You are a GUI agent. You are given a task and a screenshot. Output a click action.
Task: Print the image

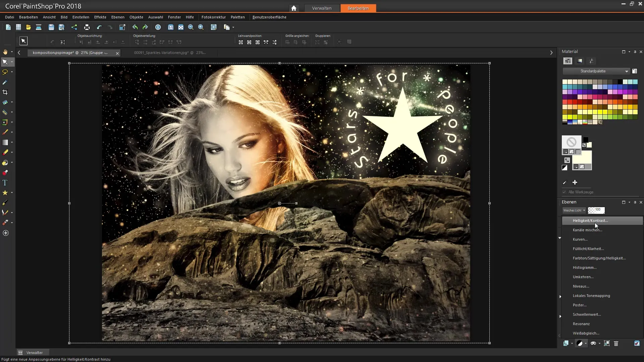[87, 27]
